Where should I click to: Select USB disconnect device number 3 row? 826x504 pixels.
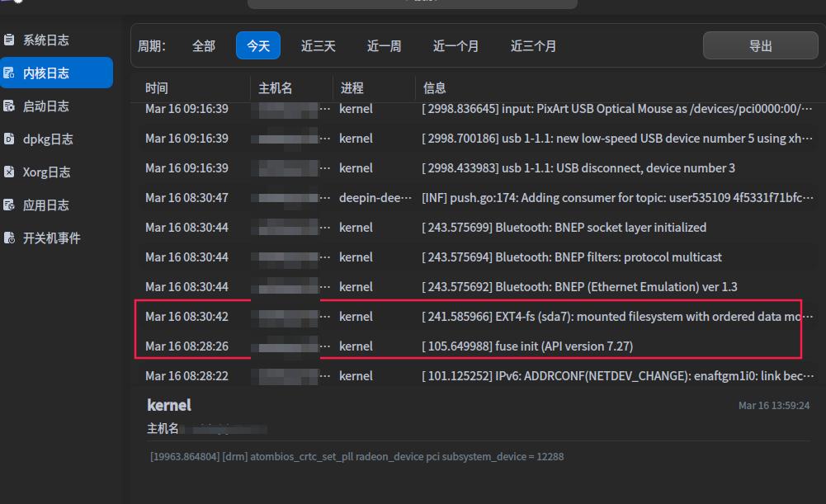pos(479,168)
